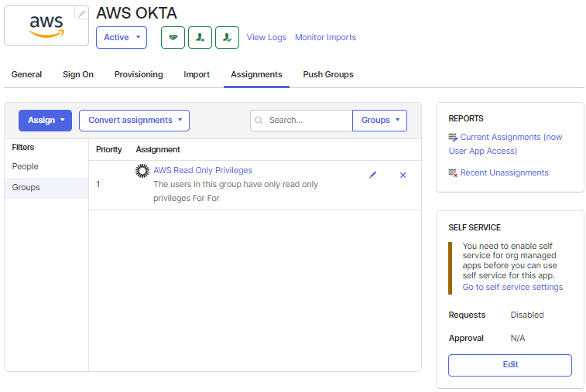Viewport: 586px width, 392px height.
Task: Click the group icon beside AWS Read Only Privileges
Action: click(142, 171)
